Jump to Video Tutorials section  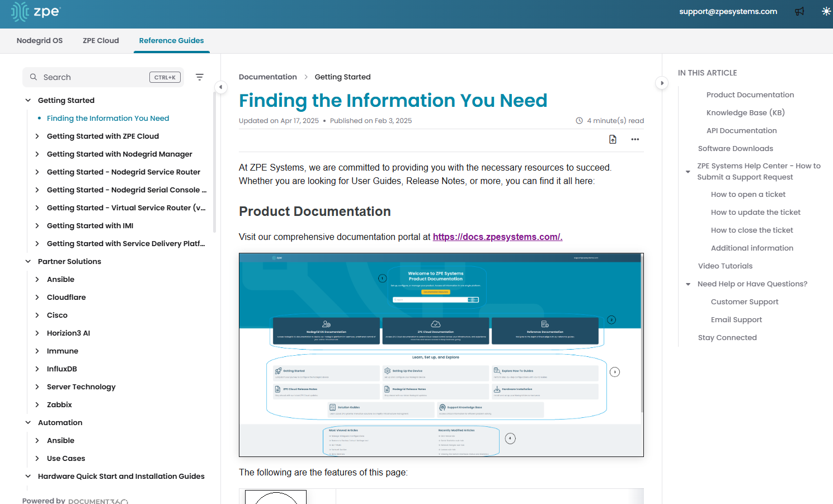click(725, 266)
